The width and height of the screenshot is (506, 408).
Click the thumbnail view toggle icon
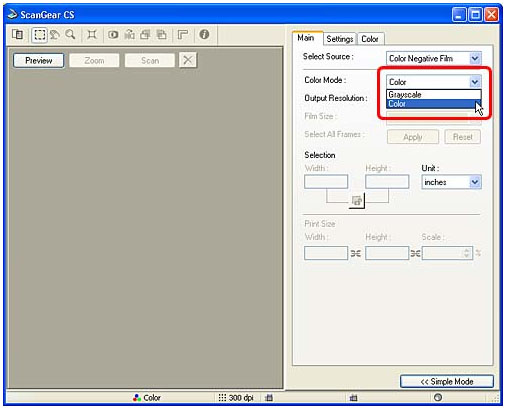tap(17, 34)
